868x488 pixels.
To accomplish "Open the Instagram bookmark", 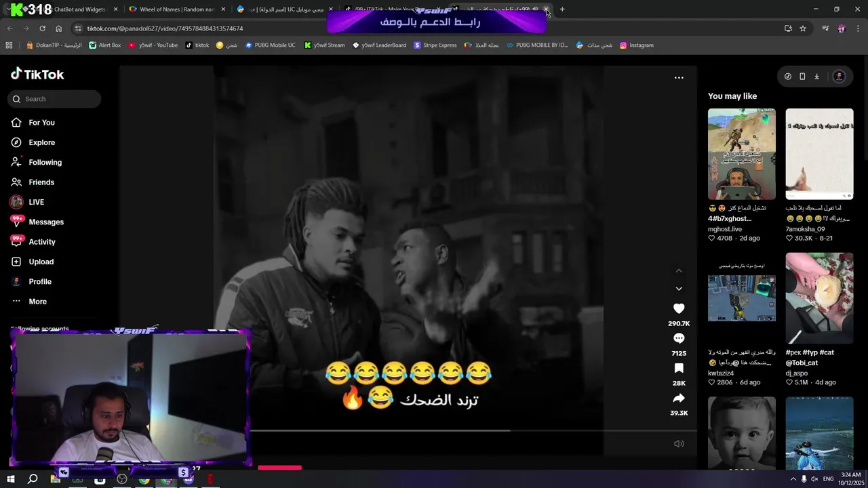I will [x=636, y=45].
